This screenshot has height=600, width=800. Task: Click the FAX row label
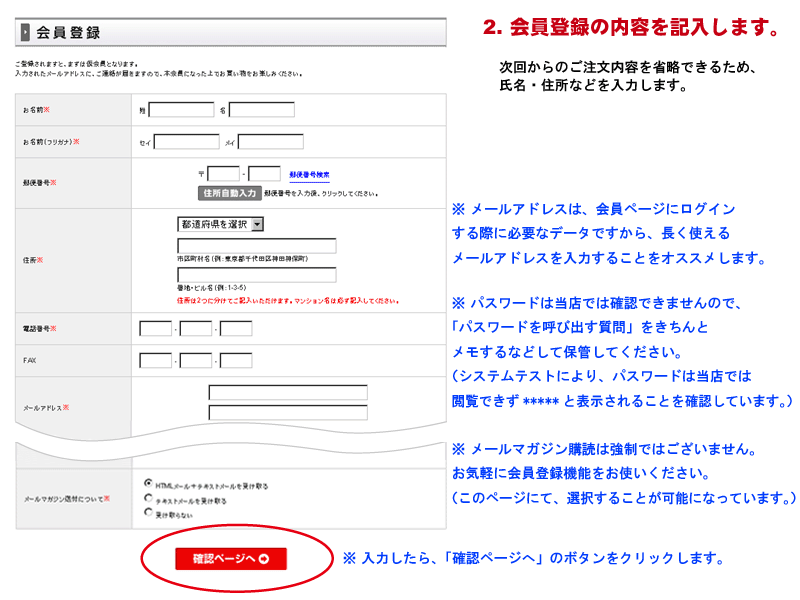coord(30,361)
